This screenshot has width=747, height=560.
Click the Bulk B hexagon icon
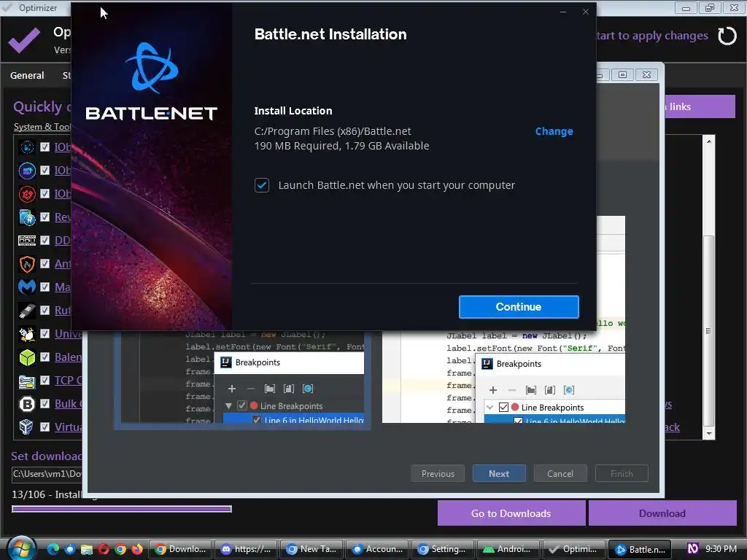click(27, 404)
